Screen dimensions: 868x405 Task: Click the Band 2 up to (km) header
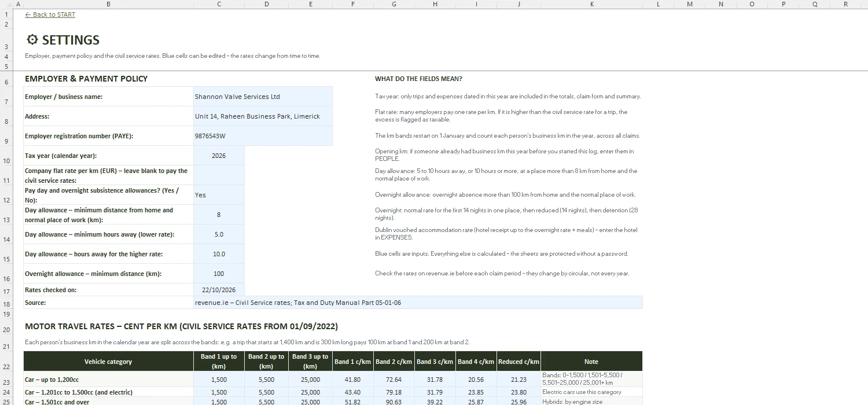point(266,362)
